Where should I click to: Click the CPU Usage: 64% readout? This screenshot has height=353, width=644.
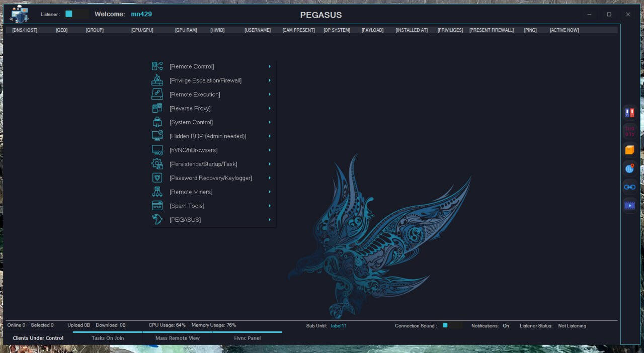[x=167, y=325]
